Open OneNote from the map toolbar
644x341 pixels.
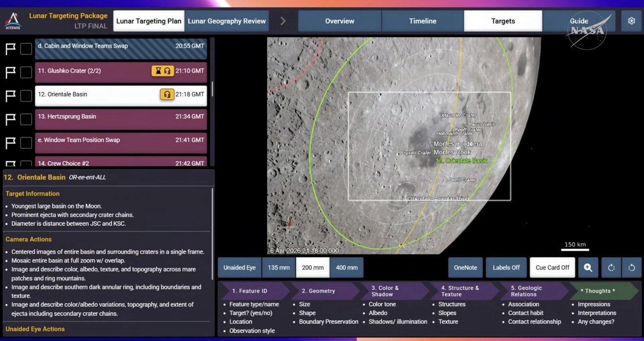465,267
